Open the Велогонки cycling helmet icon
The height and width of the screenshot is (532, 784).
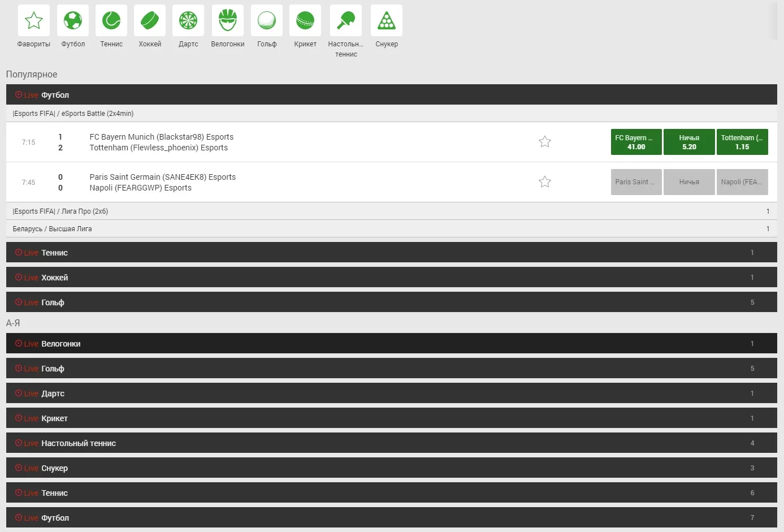(228, 21)
